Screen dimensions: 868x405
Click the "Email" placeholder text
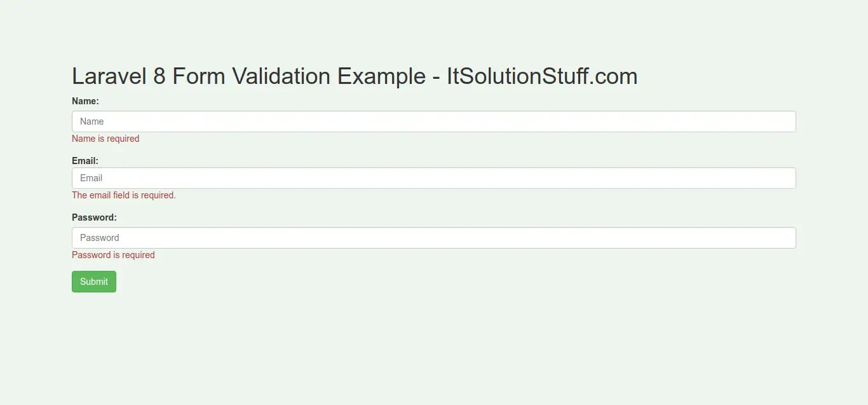[92, 178]
